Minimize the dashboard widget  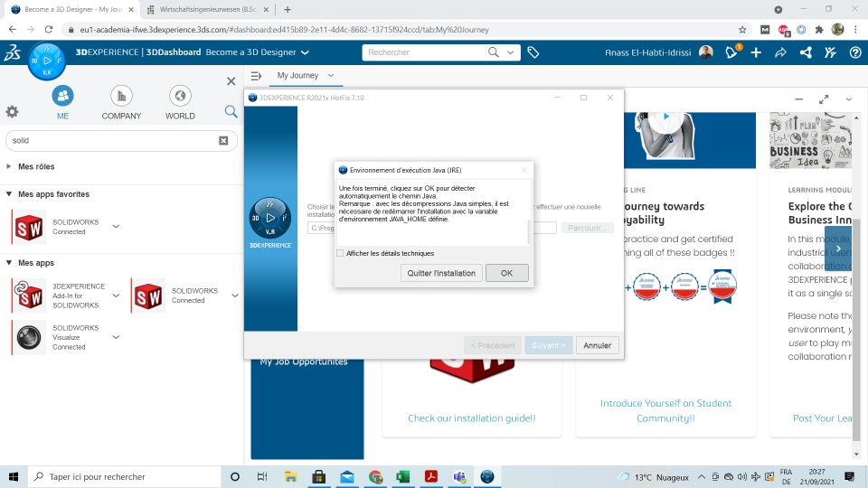pos(798,99)
